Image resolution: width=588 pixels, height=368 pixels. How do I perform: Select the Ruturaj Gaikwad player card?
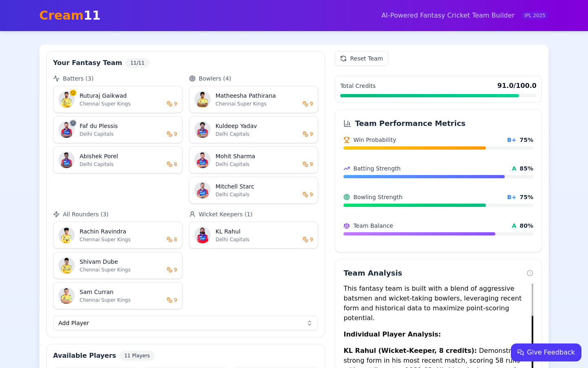click(118, 99)
